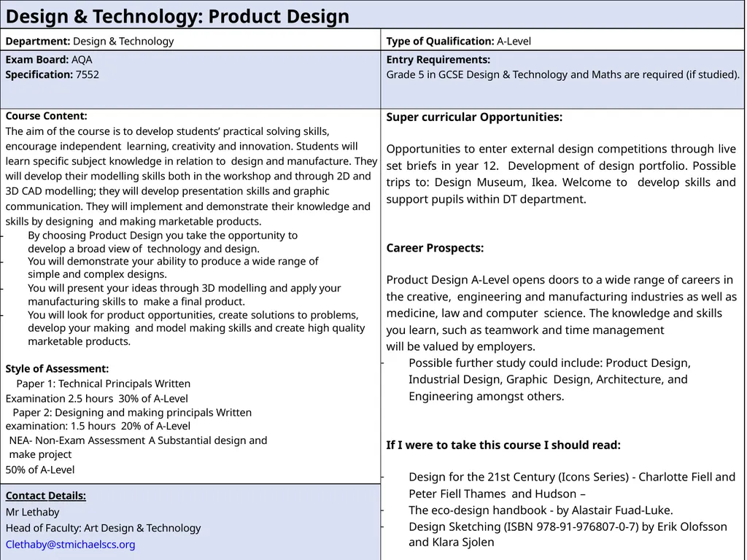Click the '50% of A-Level' line
Screen dimensions: 747x560
(40, 470)
